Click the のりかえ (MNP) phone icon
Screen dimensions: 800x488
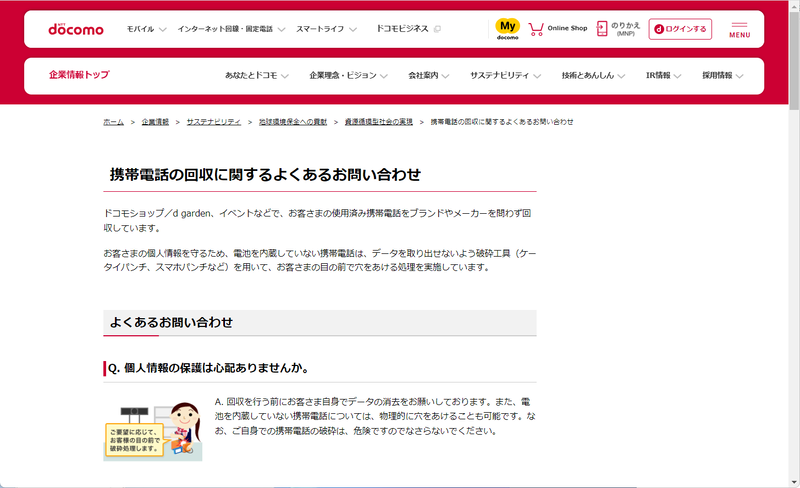[602, 29]
